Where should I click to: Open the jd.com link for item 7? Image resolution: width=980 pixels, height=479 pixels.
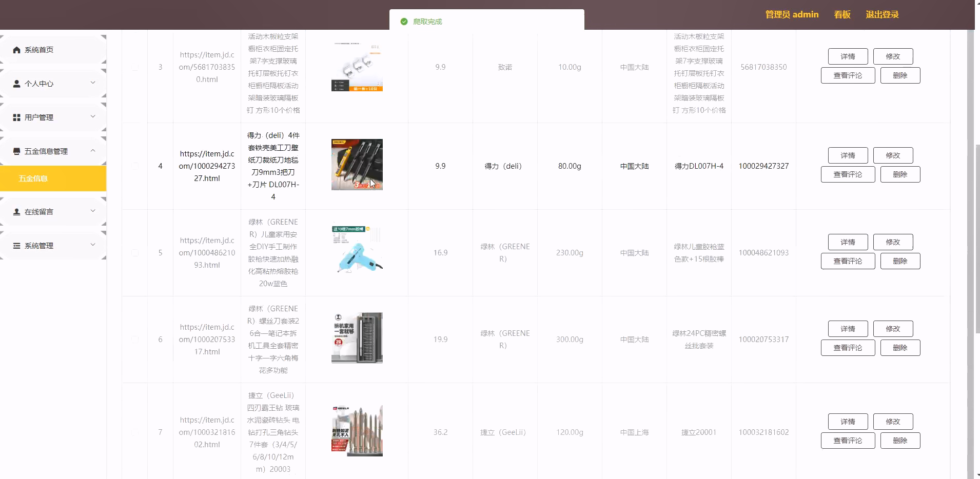pyautogui.click(x=207, y=432)
